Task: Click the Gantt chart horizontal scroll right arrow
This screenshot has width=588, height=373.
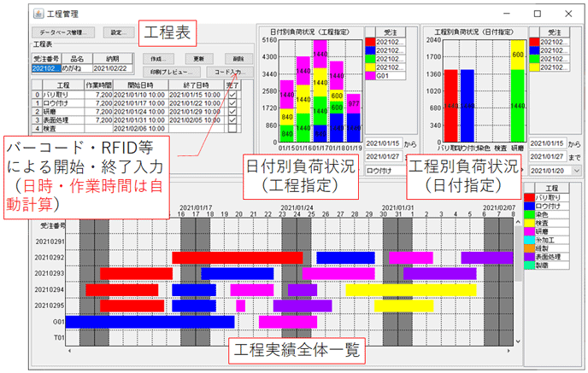Action: click(509, 351)
